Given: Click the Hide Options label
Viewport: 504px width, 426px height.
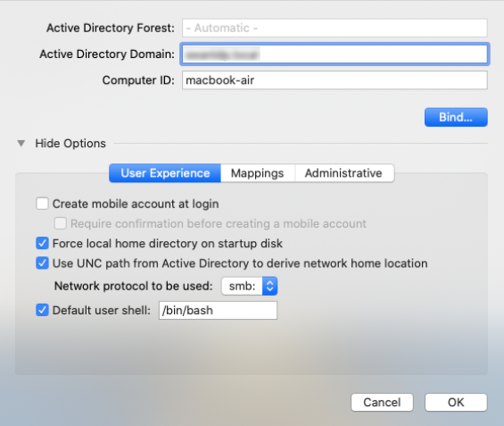Looking at the screenshot, I should (70, 144).
